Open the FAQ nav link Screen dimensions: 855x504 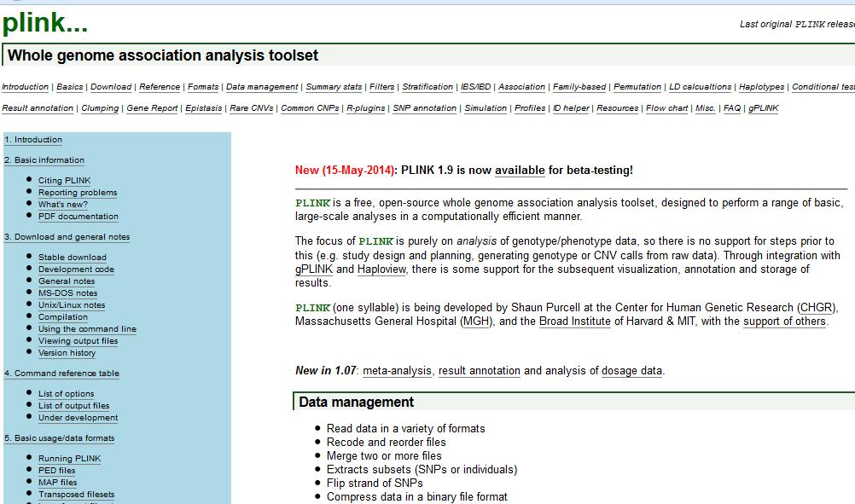click(732, 108)
